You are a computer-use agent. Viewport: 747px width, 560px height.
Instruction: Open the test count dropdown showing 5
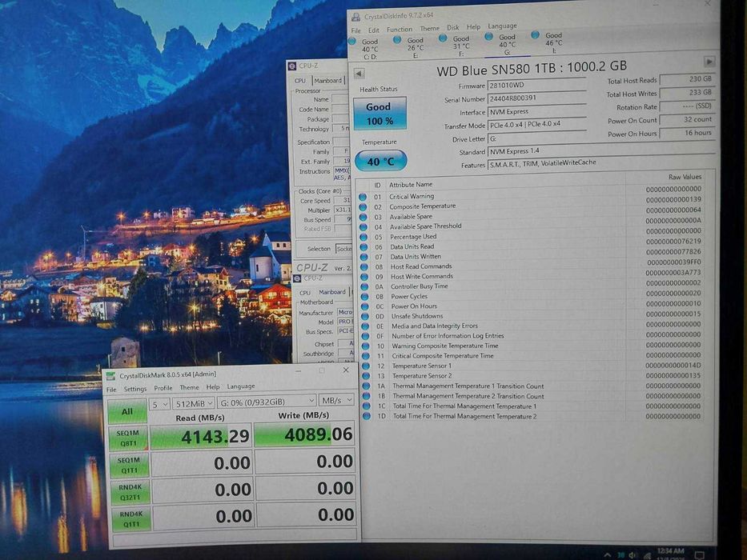coord(159,404)
